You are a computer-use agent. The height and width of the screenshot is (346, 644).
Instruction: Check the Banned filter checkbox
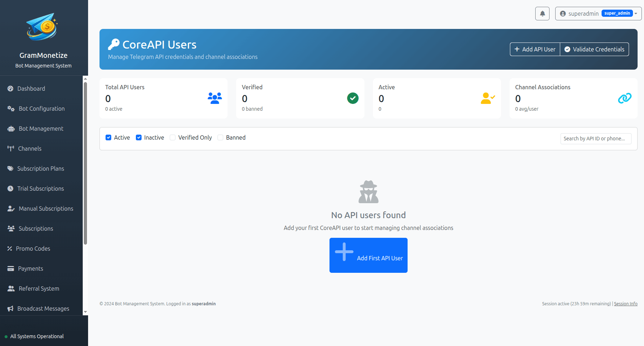pos(220,137)
